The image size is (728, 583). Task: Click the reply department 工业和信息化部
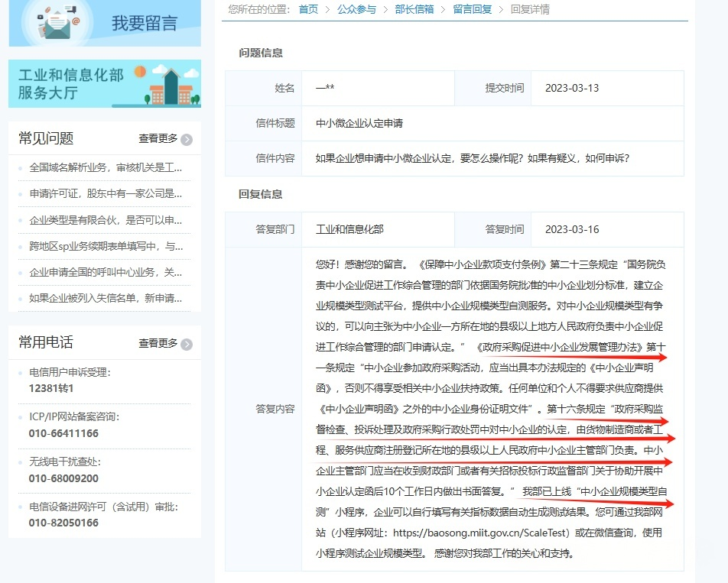[349, 229]
